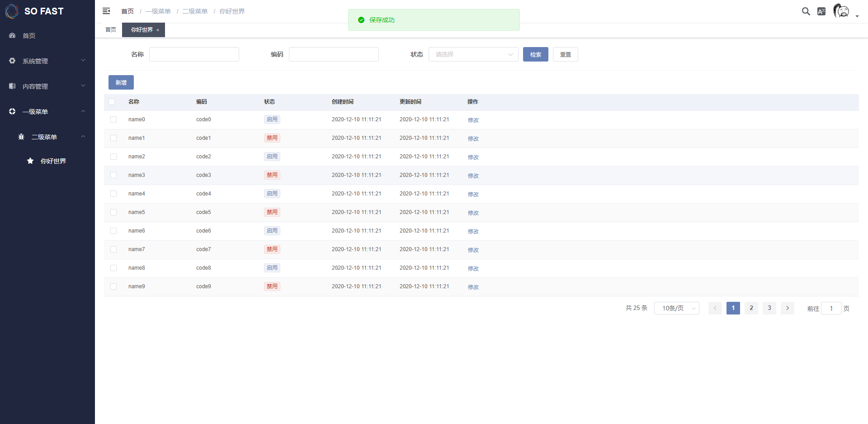Click the star icon beside 你好世界
The width and height of the screenshot is (868, 424).
(x=30, y=161)
